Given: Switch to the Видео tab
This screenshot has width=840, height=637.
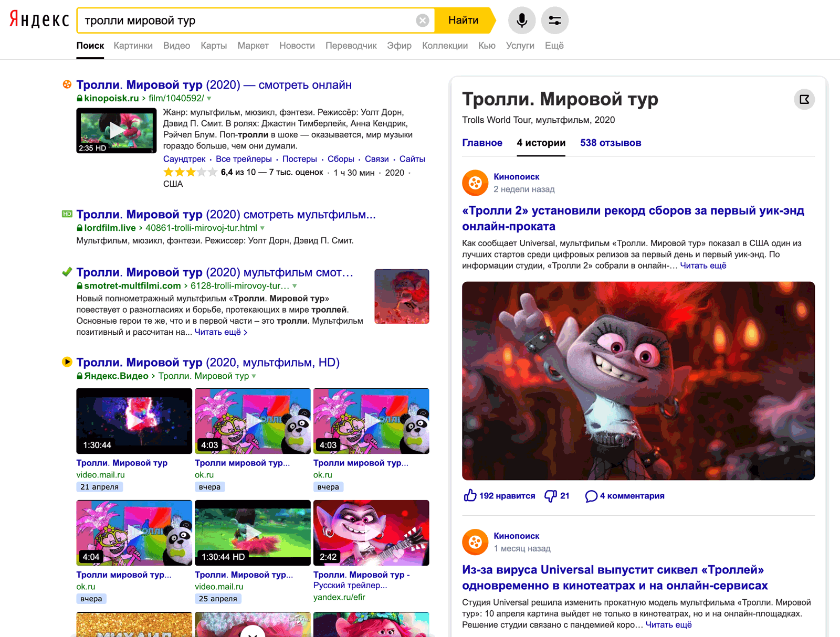Looking at the screenshot, I should (176, 46).
